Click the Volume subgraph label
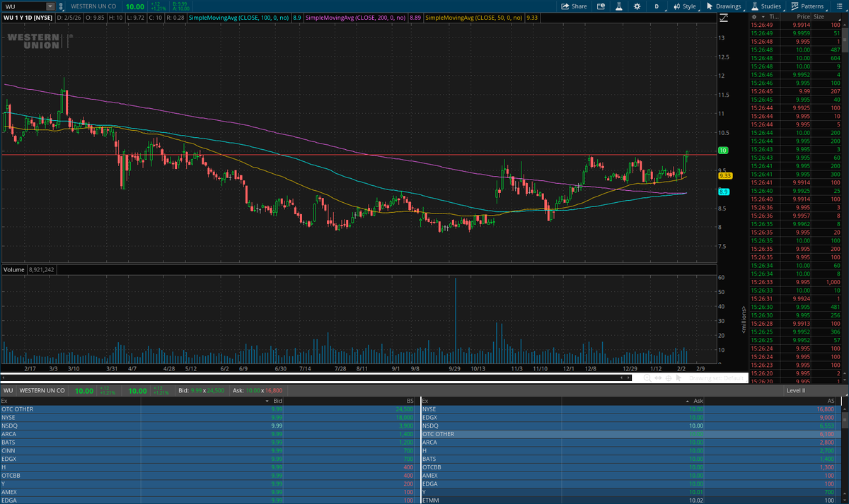 click(x=14, y=270)
